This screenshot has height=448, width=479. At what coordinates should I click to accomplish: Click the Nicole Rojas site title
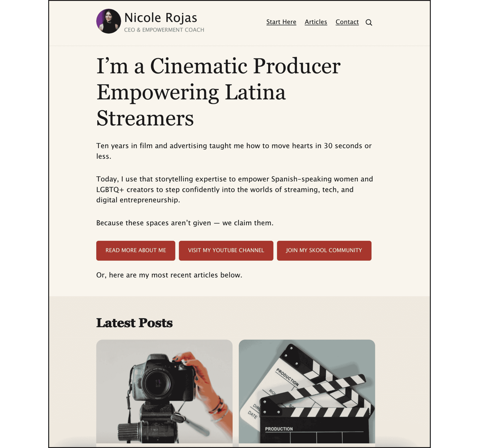click(161, 18)
